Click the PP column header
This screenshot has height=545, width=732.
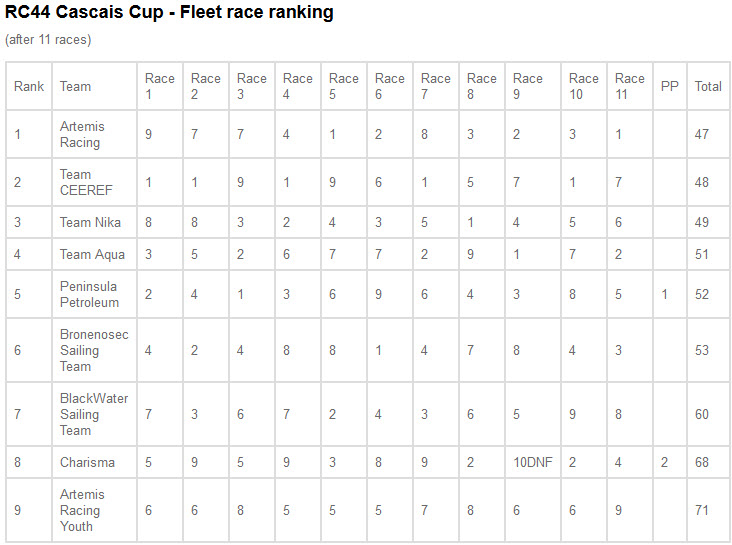coord(669,86)
